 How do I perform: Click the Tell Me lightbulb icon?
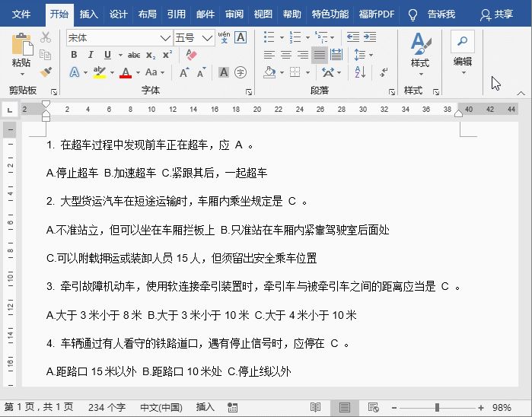[x=413, y=14]
